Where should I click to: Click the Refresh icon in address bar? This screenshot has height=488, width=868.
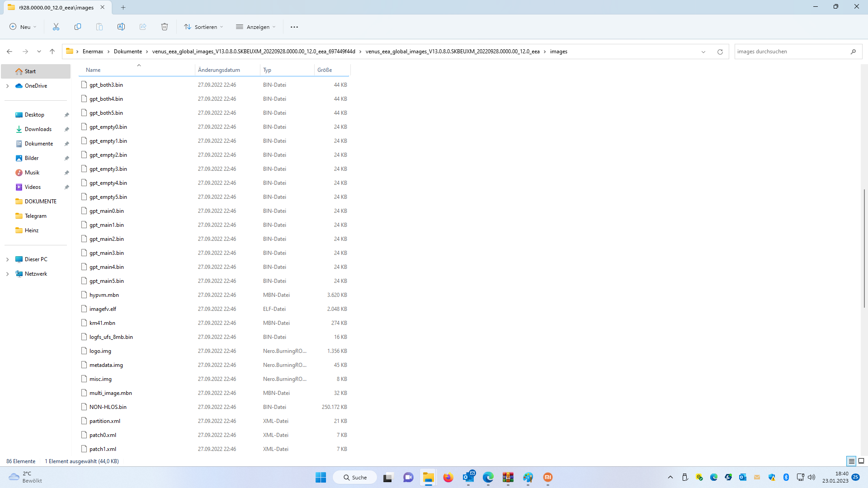point(720,52)
